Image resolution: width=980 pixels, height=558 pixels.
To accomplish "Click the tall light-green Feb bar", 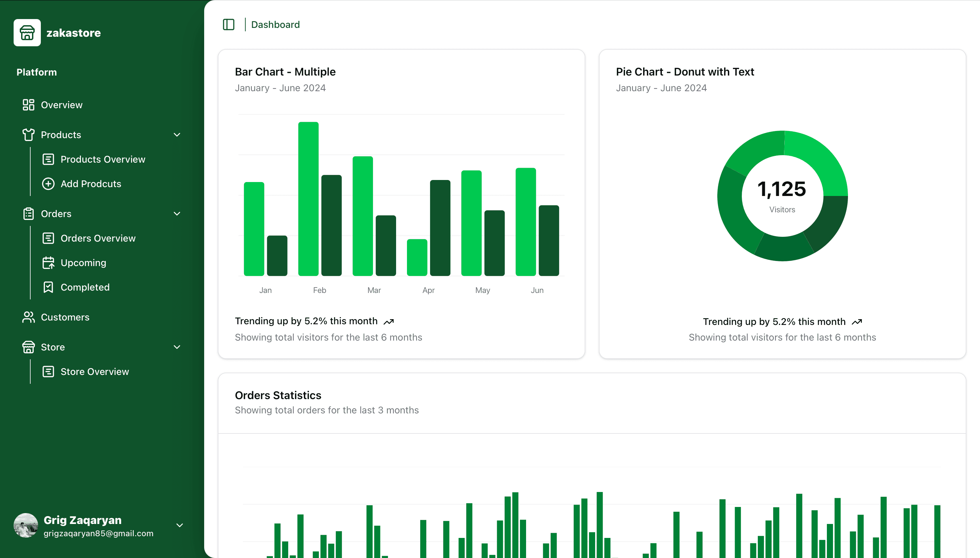I will [x=308, y=198].
